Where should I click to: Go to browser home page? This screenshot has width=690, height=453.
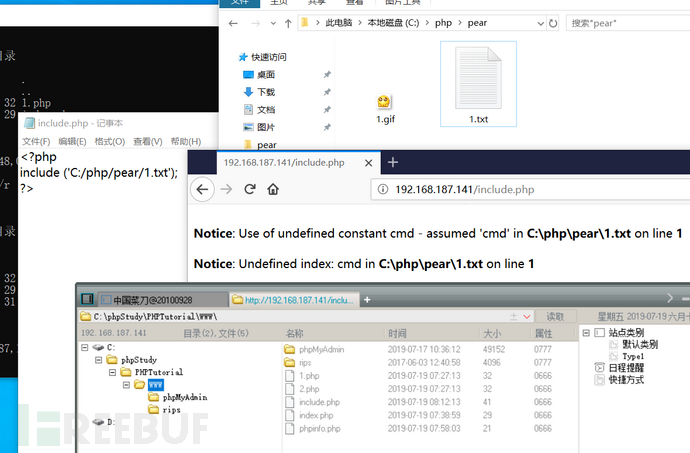[273, 189]
